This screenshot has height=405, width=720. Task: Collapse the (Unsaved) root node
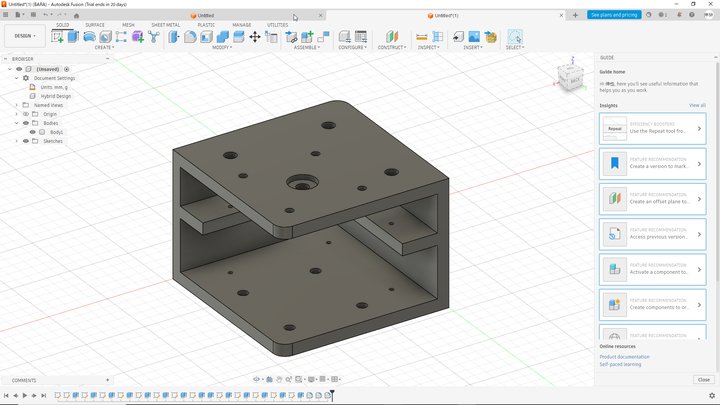pyautogui.click(x=10, y=69)
